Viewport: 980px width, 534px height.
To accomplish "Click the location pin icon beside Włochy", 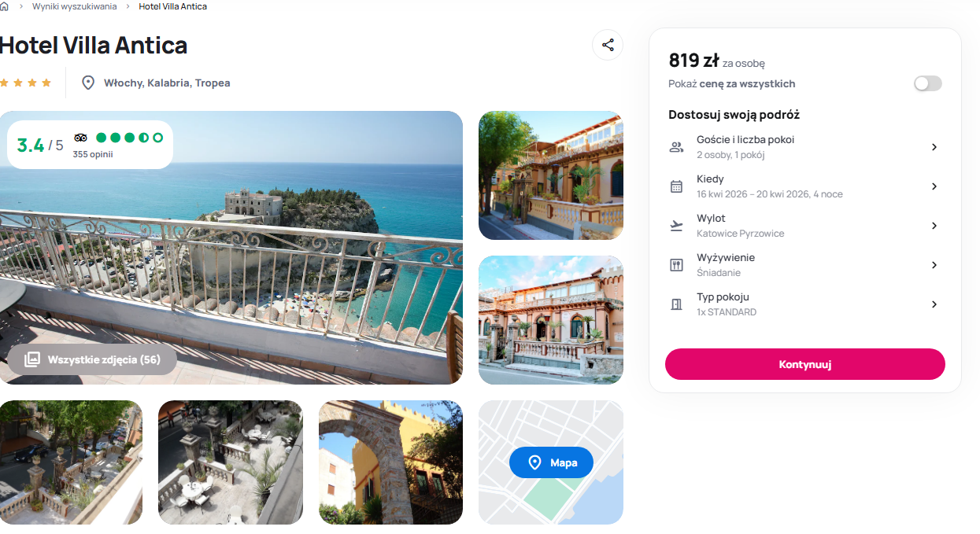I will coord(88,83).
